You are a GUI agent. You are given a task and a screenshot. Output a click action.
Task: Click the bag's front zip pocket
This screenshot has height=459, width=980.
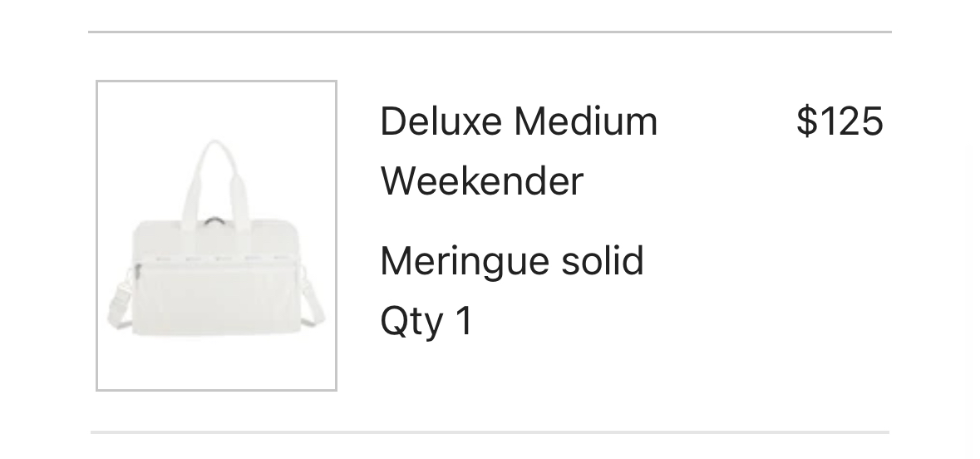[x=216, y=297]
